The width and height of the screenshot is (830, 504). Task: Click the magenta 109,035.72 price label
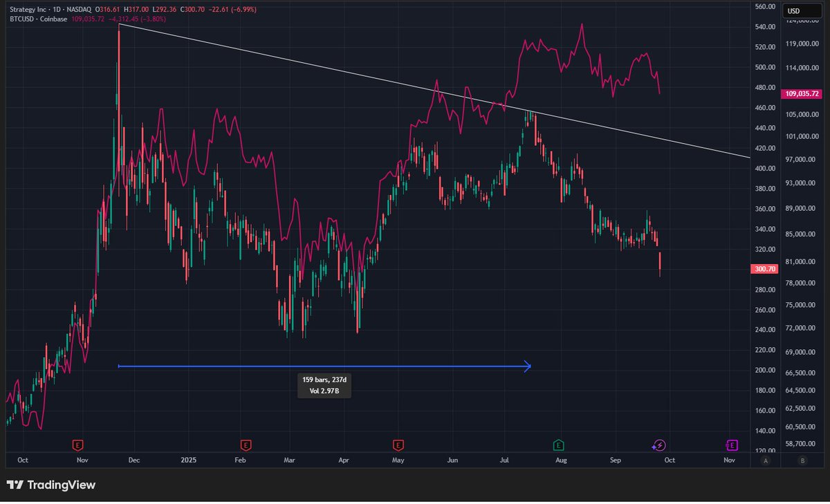point(802,93)
